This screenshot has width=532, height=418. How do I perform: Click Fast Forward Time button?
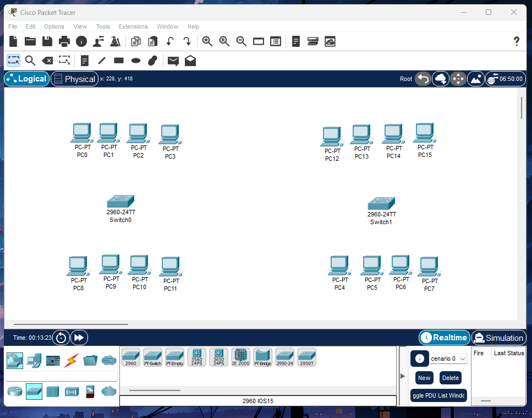[x=79, y=338]
